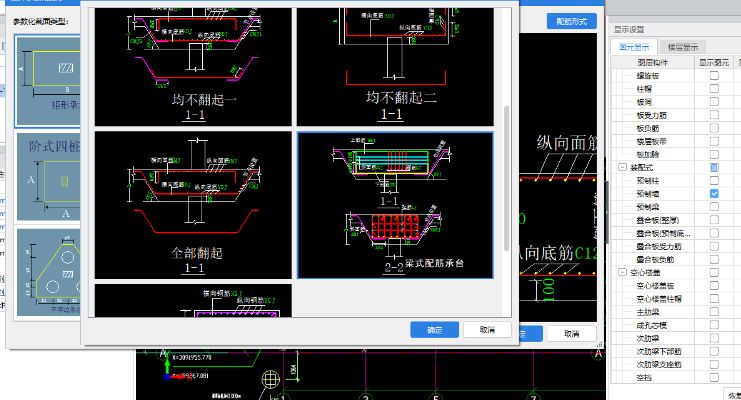
Task: Switch to the 楼层显示 tab
Action: click(x=682, y=47)
